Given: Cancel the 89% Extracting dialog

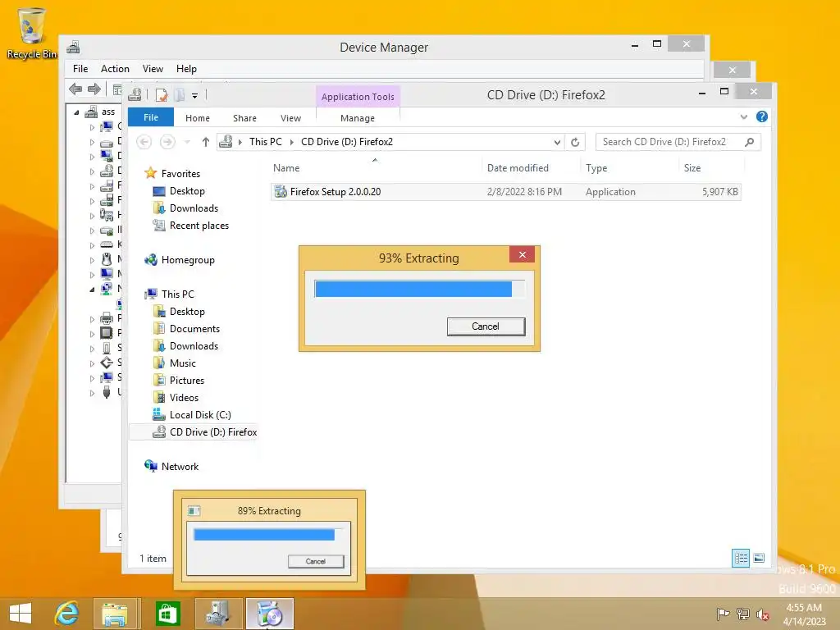Looking at the screenshot, I should [316, 561].
